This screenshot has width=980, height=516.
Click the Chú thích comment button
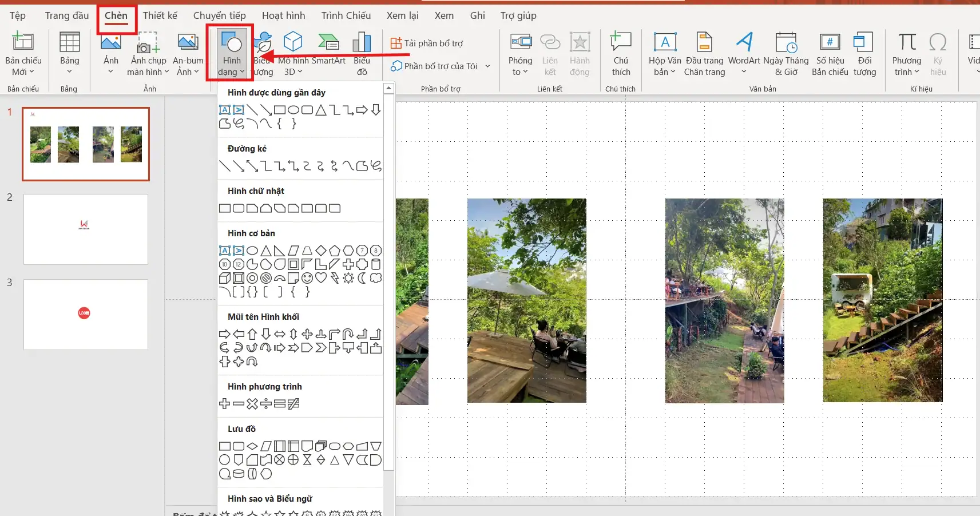(x=621, y=54)
